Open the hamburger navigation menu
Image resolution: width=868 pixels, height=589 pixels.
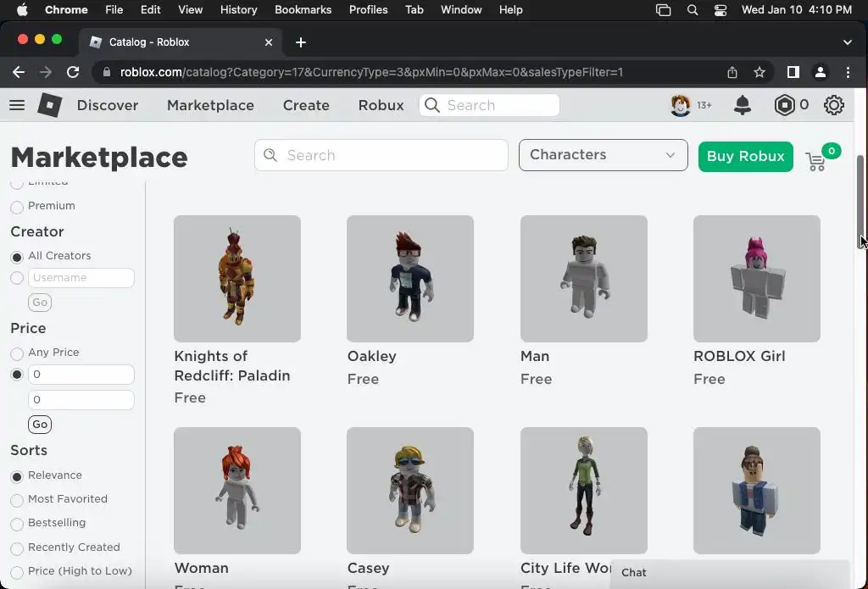pyautogui.click(x=17, y=105)
